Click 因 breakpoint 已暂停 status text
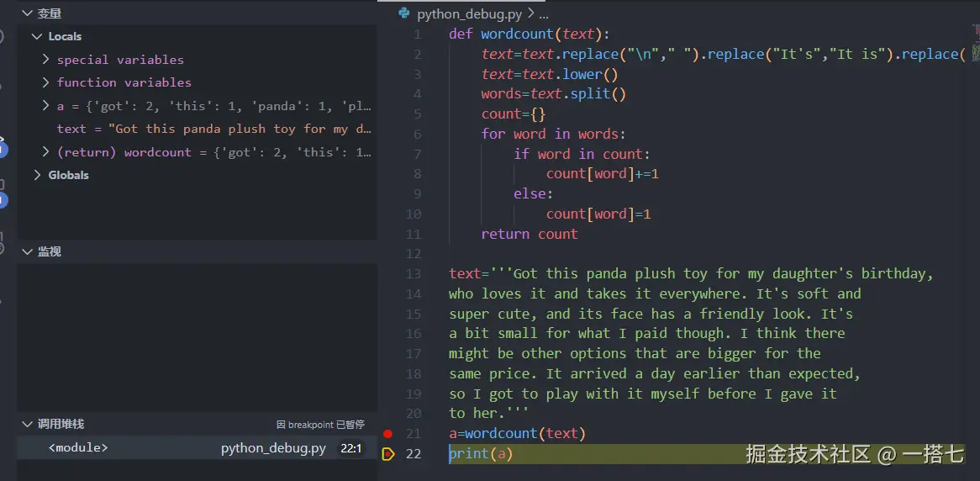Viewport: 980px width, 481px height. (x=320, y=424)
